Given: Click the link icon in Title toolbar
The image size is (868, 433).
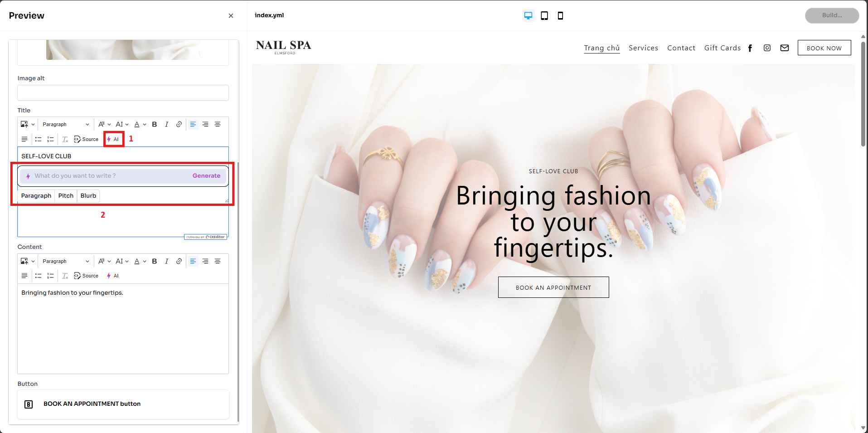Looking at the screenshot, I should (179, 124).
